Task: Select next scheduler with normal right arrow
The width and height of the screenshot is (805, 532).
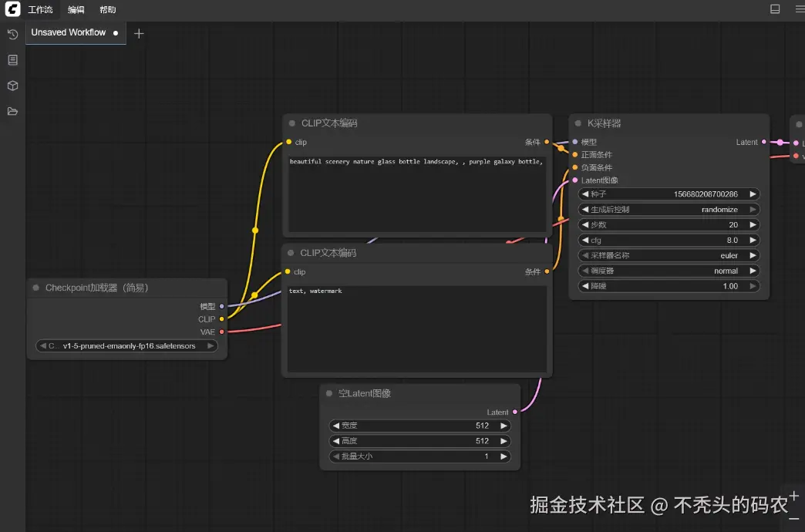Action: (x=753, y=271)
